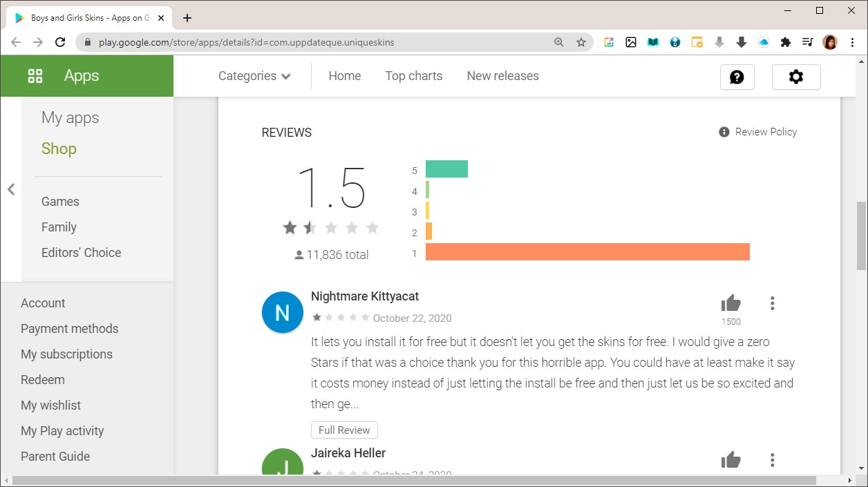Click the green Apps grid icon
Screen dimensions: 868x487
(35, 76)
